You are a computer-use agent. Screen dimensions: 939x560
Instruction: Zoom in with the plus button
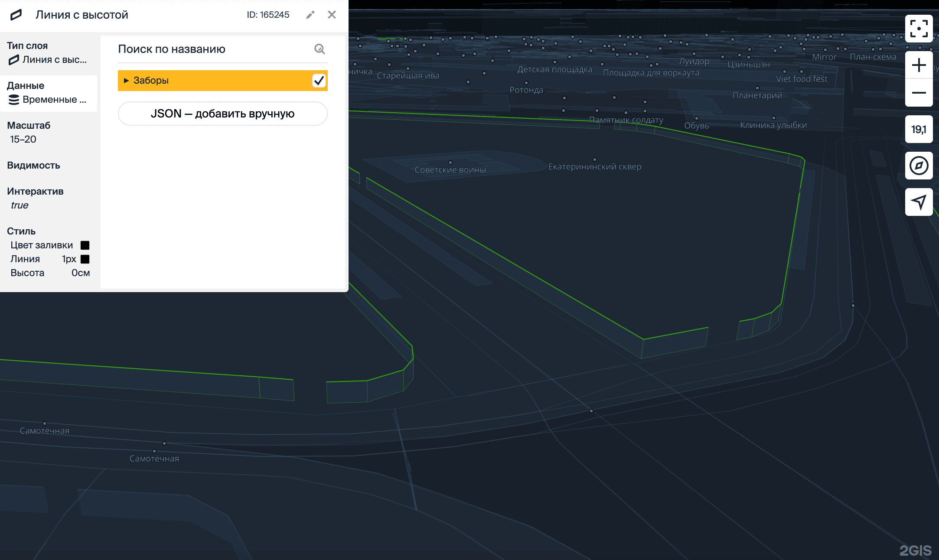click(919, 65)
